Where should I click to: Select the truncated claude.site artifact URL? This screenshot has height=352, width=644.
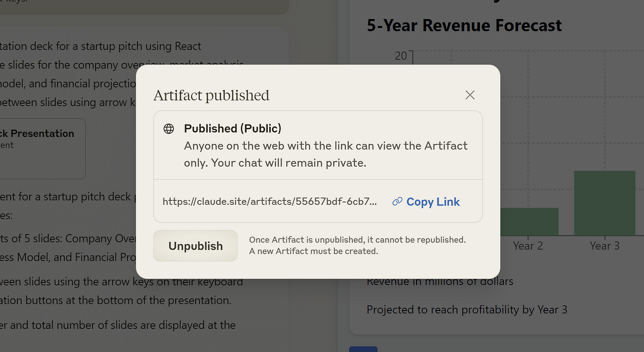point(270,201)
